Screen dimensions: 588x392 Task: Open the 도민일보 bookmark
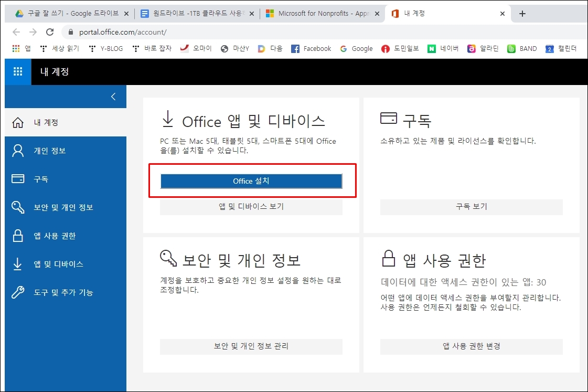(400, 49)
